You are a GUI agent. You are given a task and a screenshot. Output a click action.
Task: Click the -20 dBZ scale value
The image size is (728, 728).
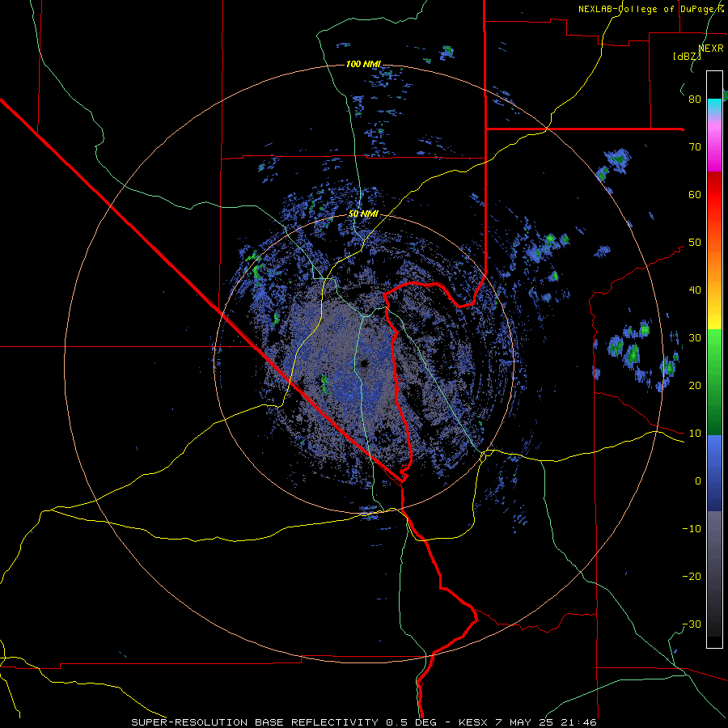coord(692,576)
